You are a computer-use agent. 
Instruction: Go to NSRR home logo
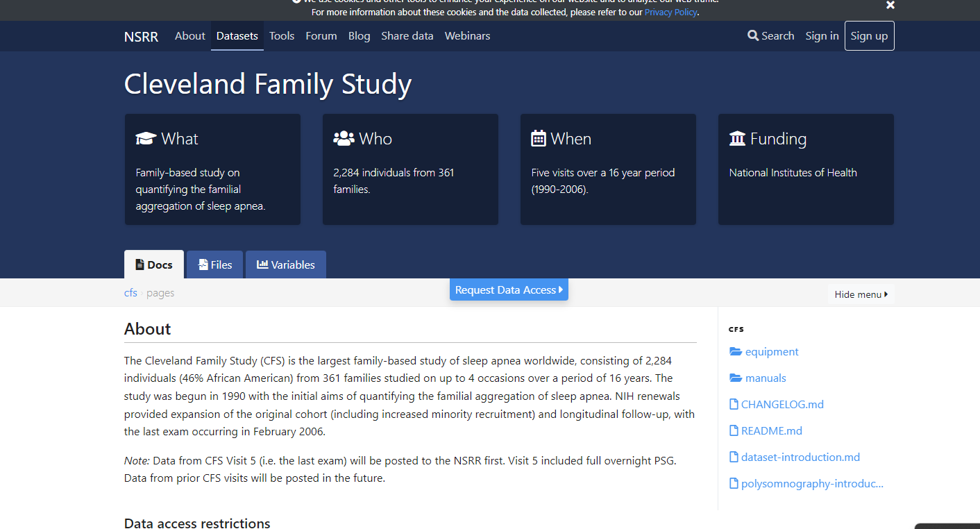(x=141, y=36)
